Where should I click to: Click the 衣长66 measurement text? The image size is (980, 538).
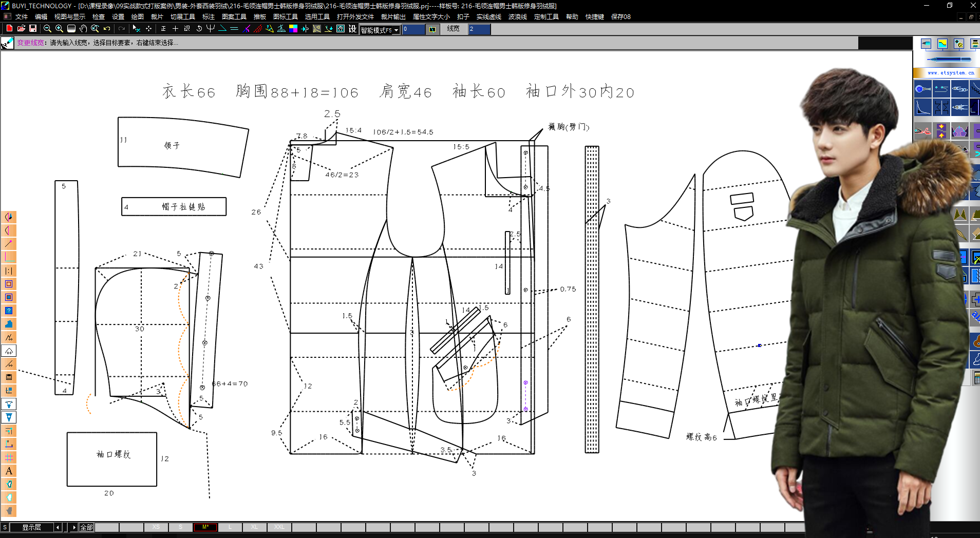coord(189,91)
